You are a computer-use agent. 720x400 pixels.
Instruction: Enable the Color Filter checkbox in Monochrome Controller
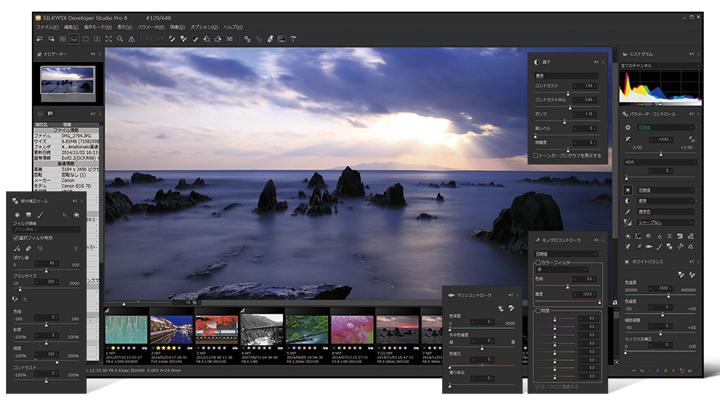[538, 263]
